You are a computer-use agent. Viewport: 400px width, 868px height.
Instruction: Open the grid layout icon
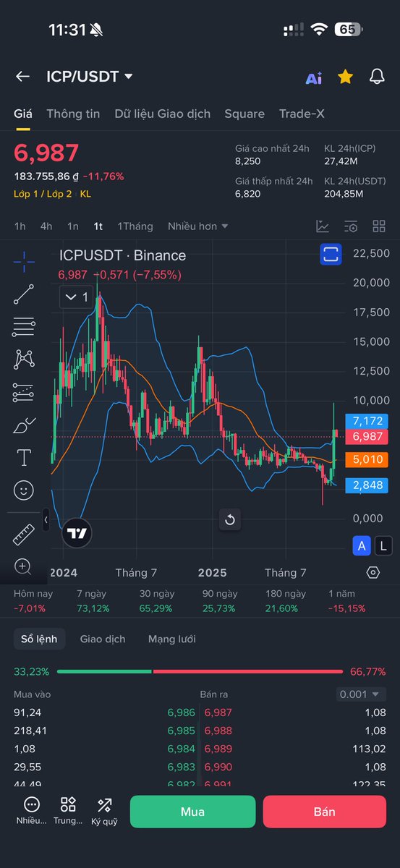pyautogui.click(x=379, y=226)
